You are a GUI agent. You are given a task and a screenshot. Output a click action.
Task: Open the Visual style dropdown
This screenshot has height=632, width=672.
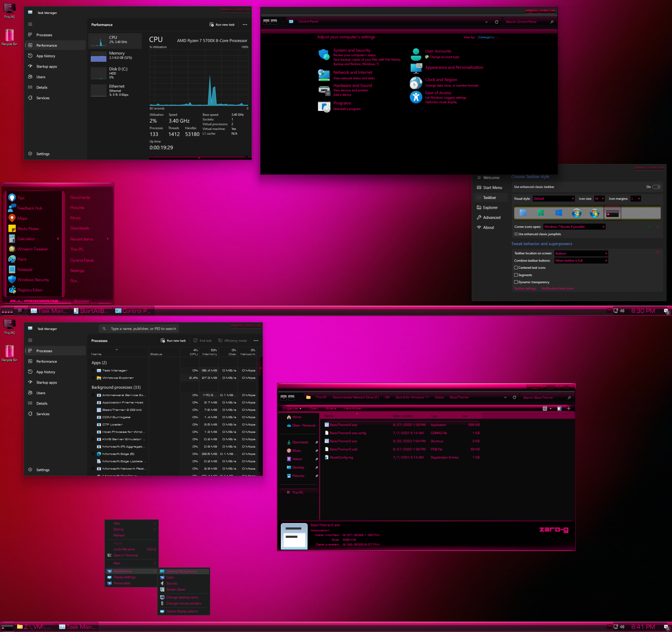coord(553,199)
